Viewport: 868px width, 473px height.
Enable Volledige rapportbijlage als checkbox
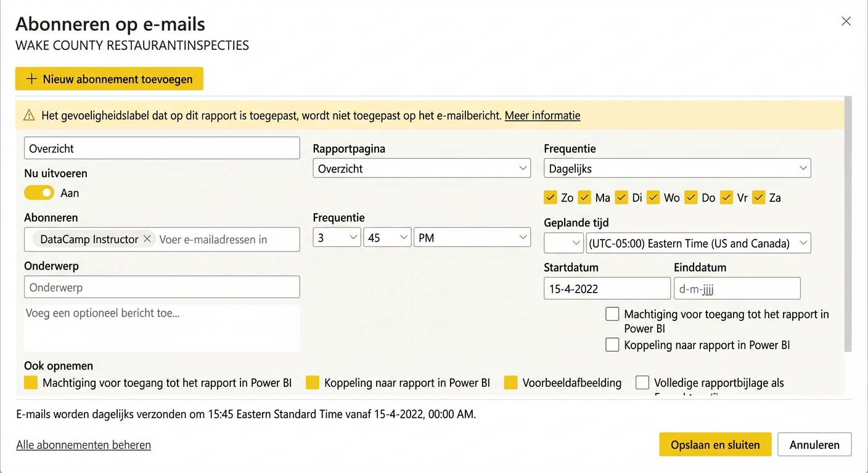point(642,382)
